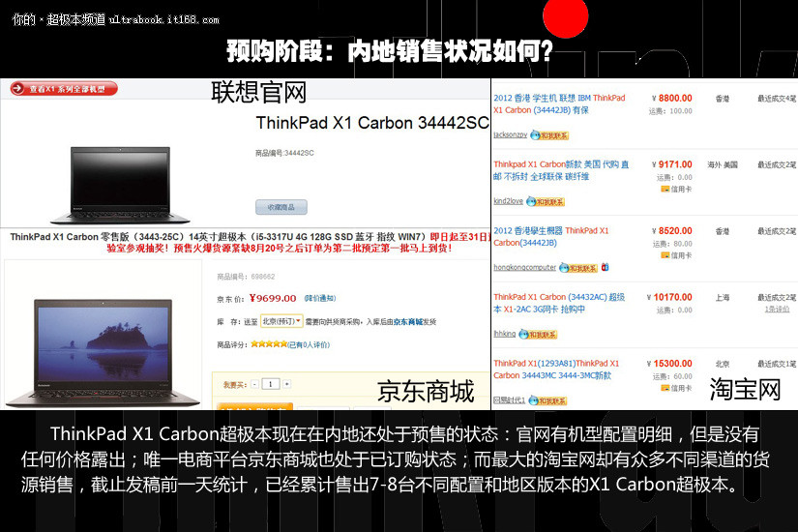Viewport: 798px width, 532px height.
Task: Click the purchase quantity input field
Action: click(x=272, y=384)
